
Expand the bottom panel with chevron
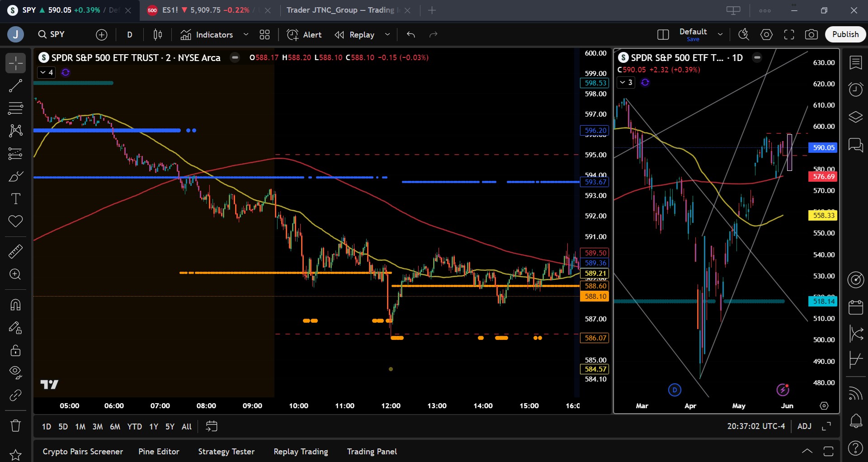[807, 451]
